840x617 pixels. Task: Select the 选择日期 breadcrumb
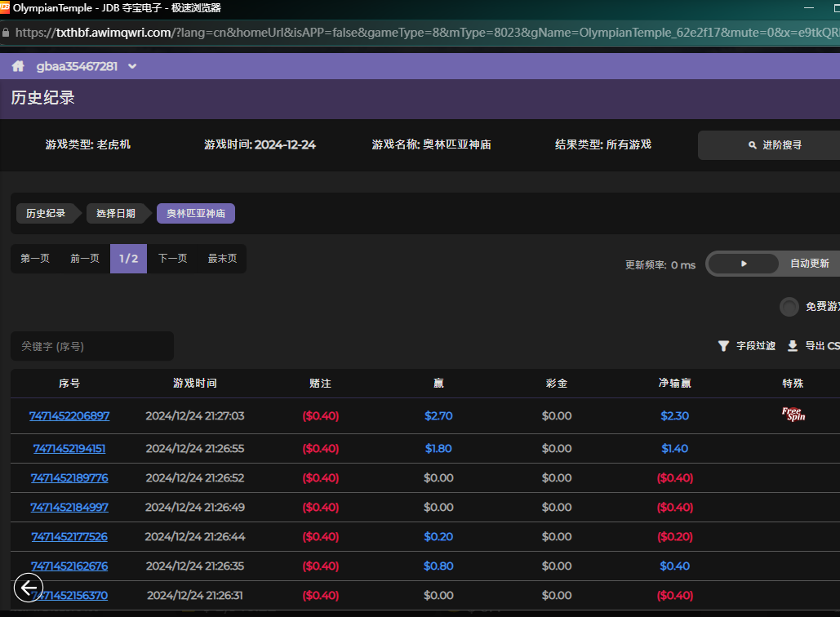pos(116,214)
